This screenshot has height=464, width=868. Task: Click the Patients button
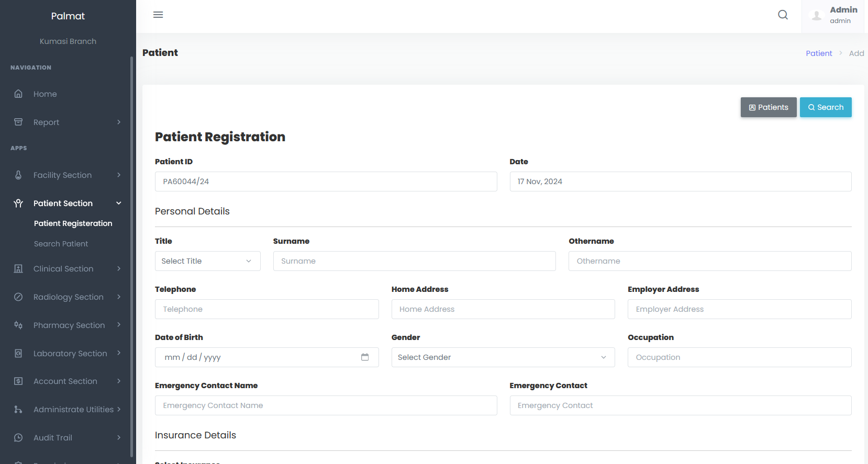click(x=768, y=107)
